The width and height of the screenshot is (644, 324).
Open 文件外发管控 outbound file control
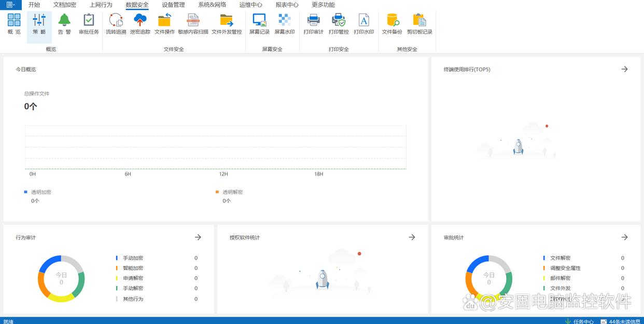[x=227, y=24]
